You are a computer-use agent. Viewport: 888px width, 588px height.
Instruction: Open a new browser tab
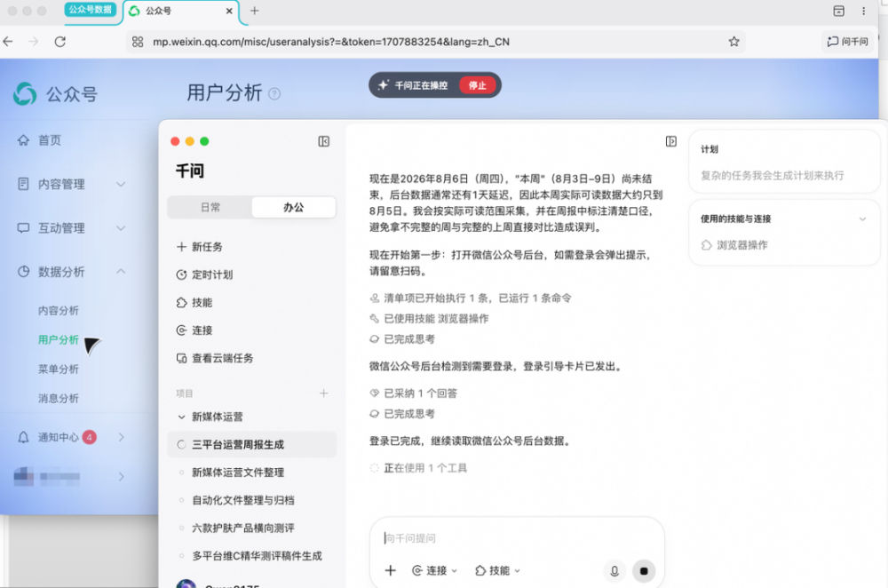[255, 11]
